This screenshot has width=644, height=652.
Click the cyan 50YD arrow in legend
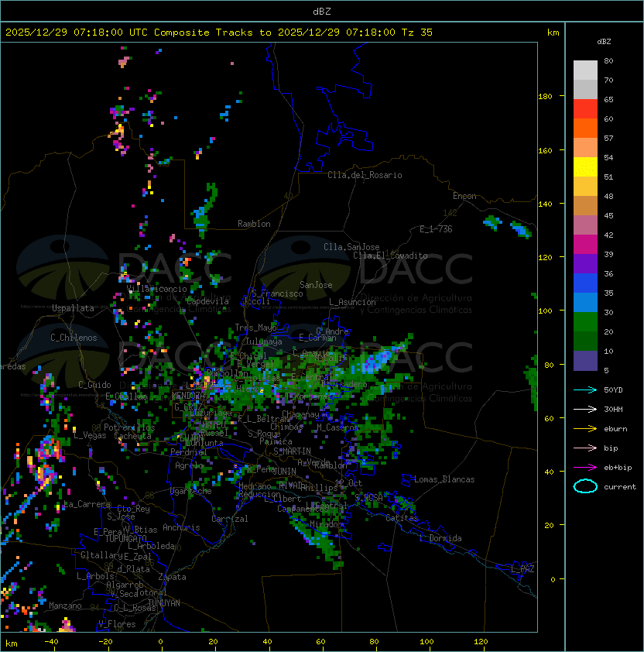[585, 390]
